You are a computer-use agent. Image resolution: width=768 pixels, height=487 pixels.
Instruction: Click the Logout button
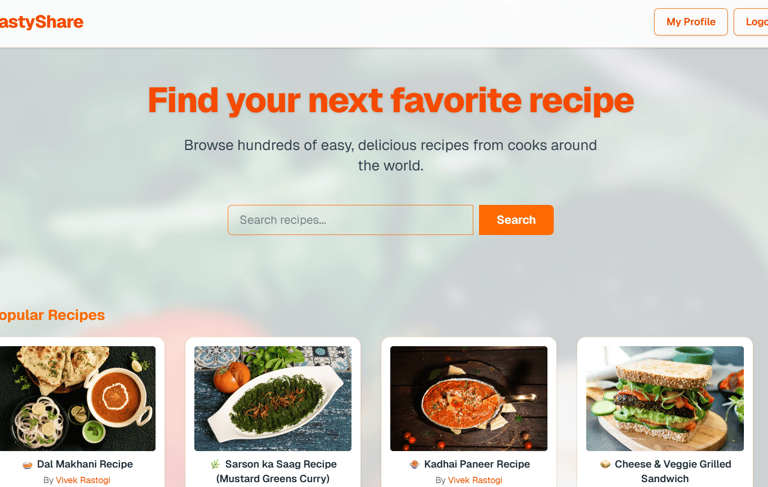pyautogui.click(x=751, y=22)
